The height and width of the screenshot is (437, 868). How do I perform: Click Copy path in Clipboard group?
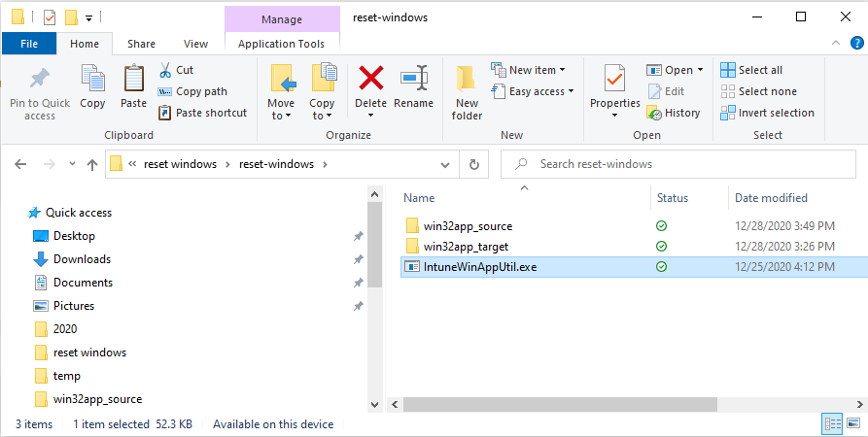(x=192, y=91)
